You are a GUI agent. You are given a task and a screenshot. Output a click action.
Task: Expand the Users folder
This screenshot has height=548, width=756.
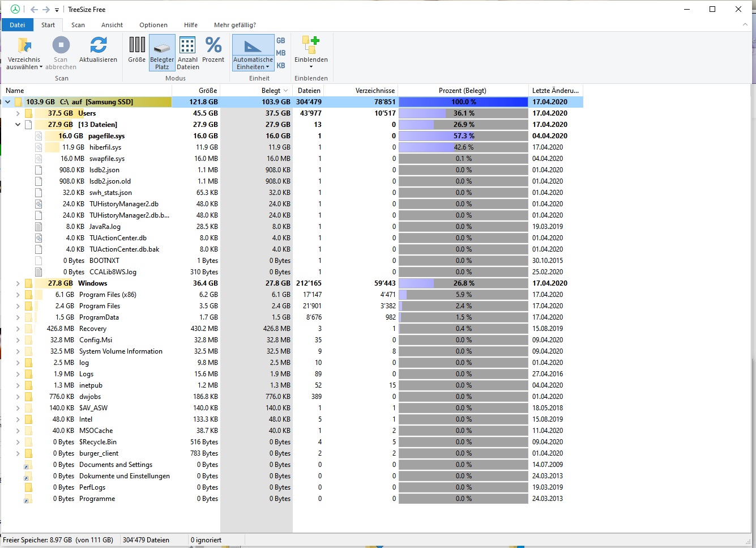(18, 113)
